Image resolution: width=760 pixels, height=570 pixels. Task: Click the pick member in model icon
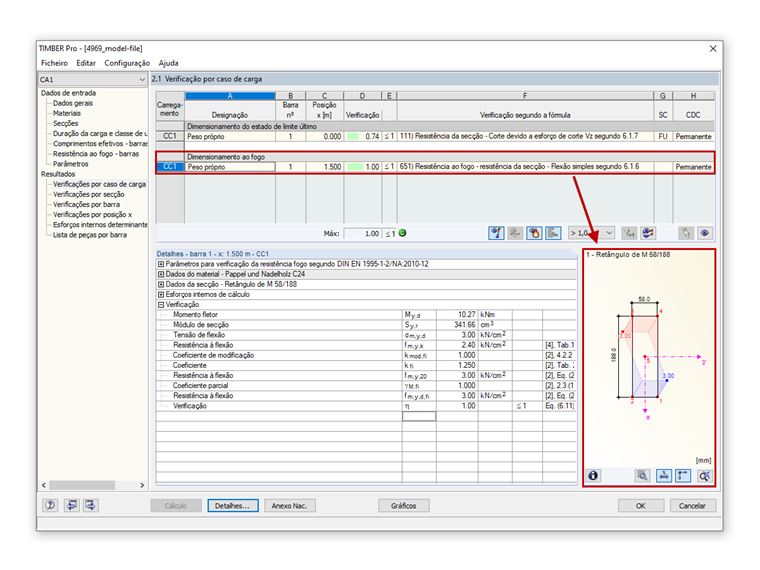686,233
